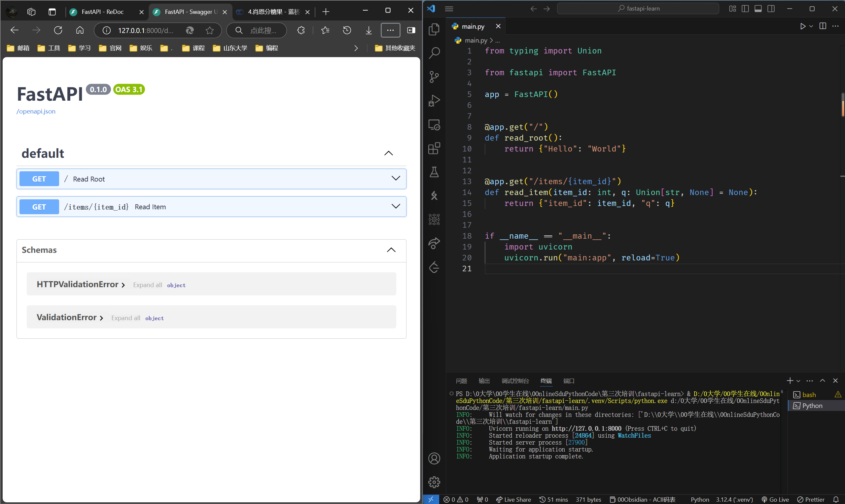Toggle the bottom panel in VS Code

(758, 9)
